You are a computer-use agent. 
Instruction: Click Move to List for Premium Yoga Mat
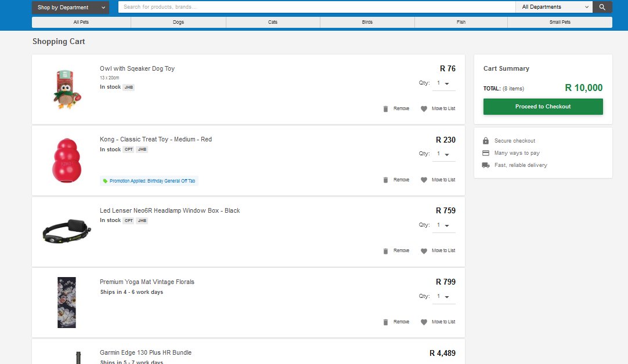click(443, 322)
